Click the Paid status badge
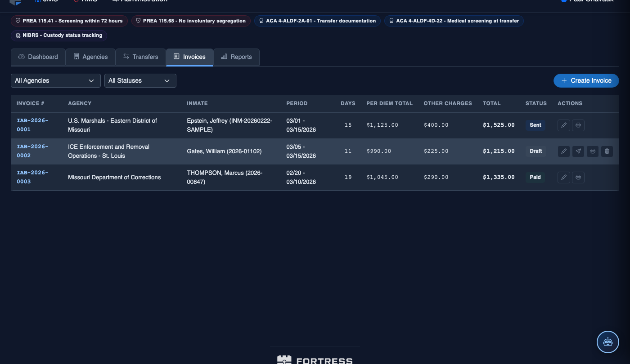This screenshot has width=630, height=364. 535,178
